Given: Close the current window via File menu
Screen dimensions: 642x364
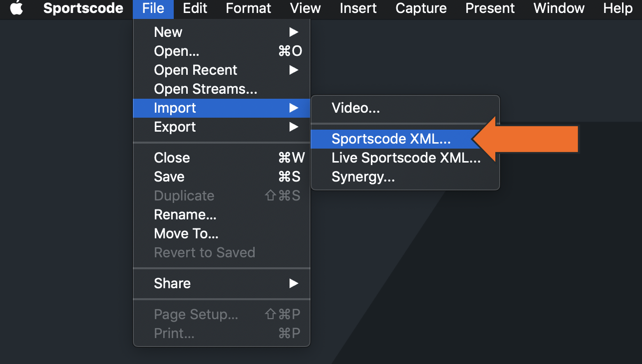Looking at the screenshot, I should point(172,158).
